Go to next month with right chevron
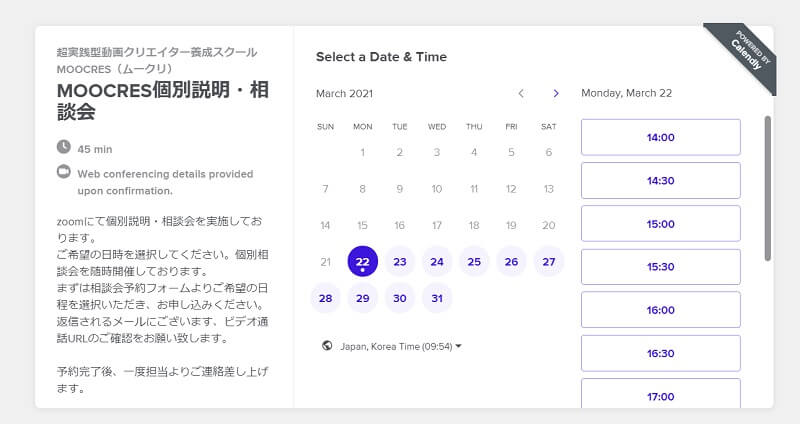Image resolution: width=800 pixels, height=424 pixels. point(556,93)
